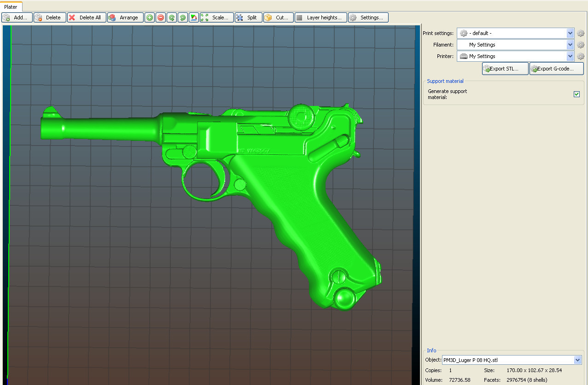This screenshot has height=385, width=588.
Task: Click gear icon next to Printer
Action: click(x=581, y=56)
